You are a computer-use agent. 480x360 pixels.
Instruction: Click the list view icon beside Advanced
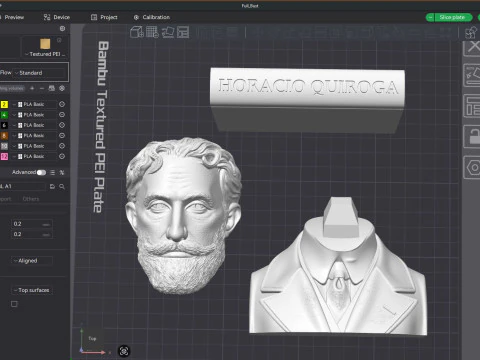pyautogui.click(x=52, y=172)
